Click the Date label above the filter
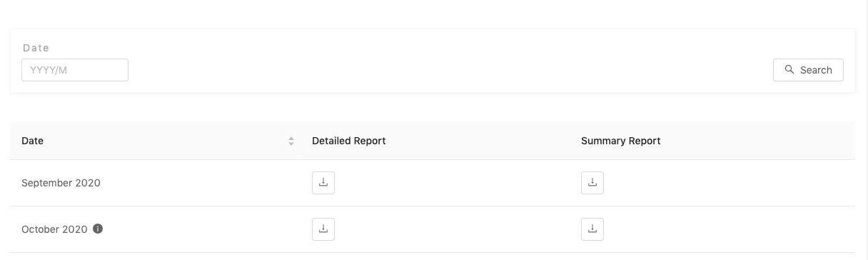 pos(36,48)
